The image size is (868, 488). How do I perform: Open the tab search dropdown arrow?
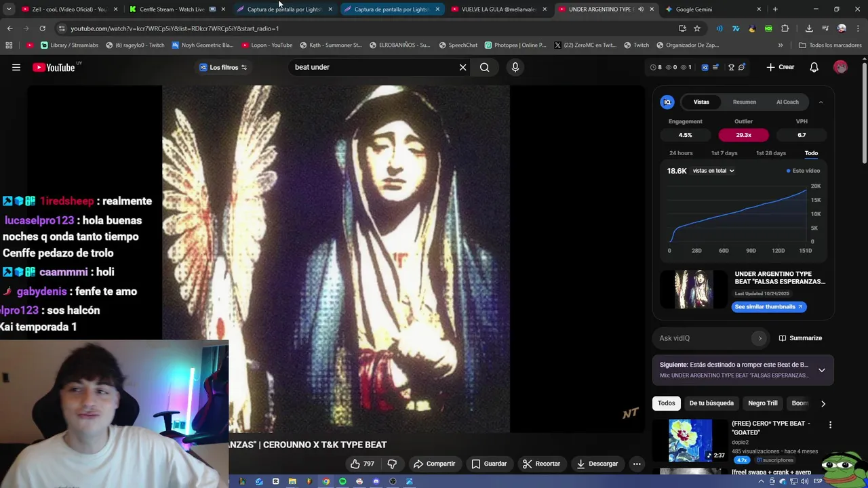click(x=9, y=9)
